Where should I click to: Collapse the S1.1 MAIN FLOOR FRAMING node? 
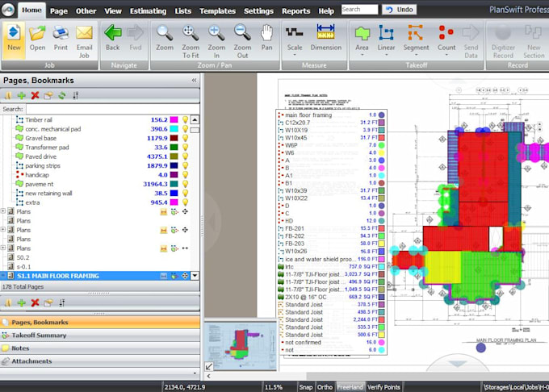3,276
